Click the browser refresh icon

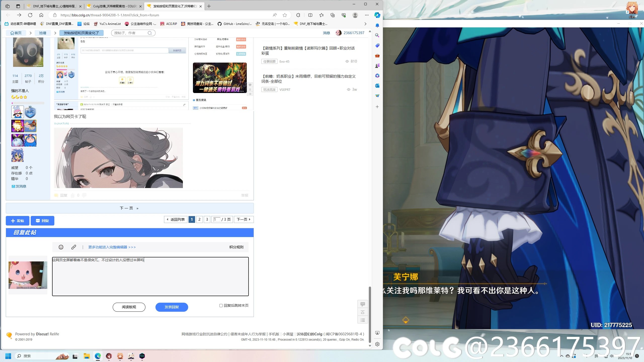(30, 15)
